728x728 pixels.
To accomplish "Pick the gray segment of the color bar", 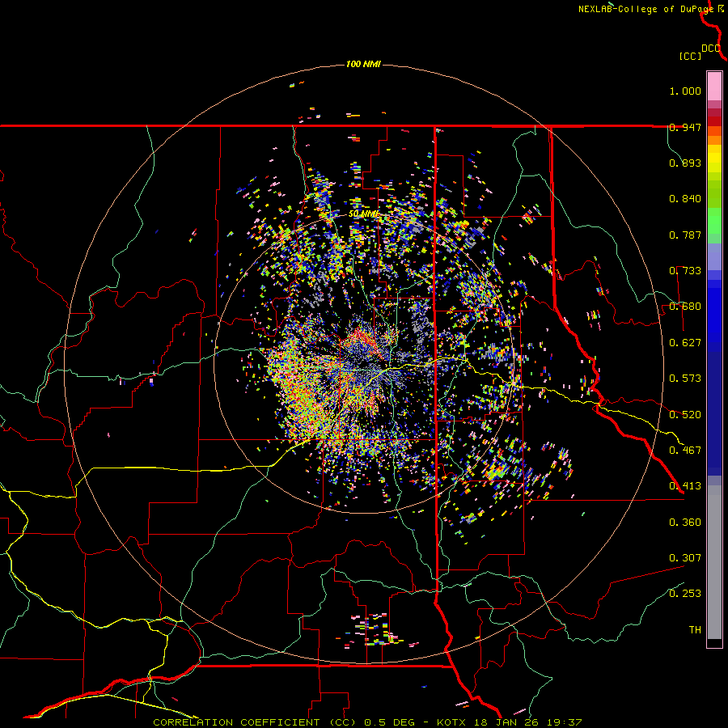I will 714,562.
